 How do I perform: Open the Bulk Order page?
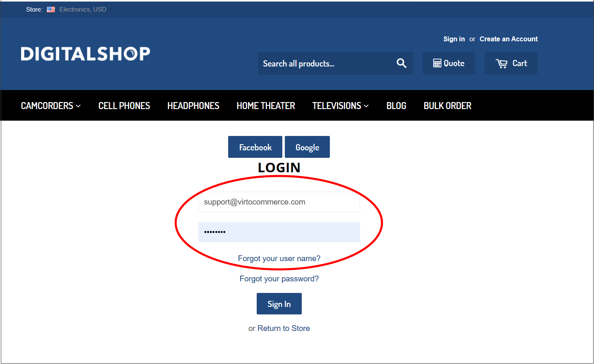coord(447,106)
